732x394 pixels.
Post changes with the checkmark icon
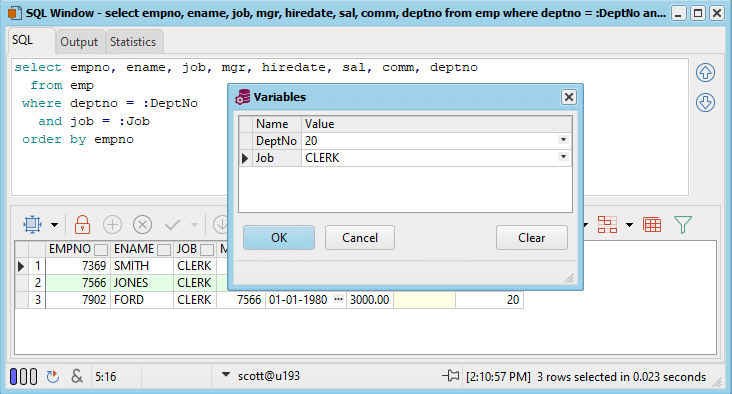pos(172,225)
